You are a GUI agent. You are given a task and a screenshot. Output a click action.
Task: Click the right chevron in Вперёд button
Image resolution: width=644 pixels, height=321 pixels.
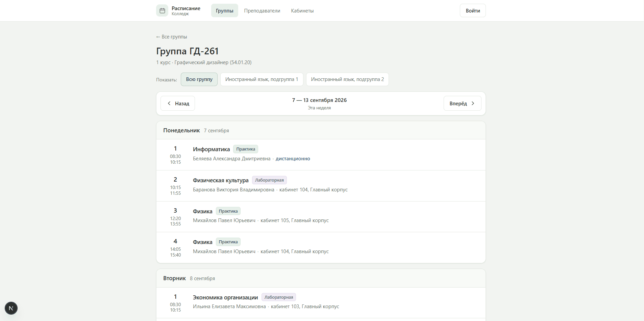473,103
